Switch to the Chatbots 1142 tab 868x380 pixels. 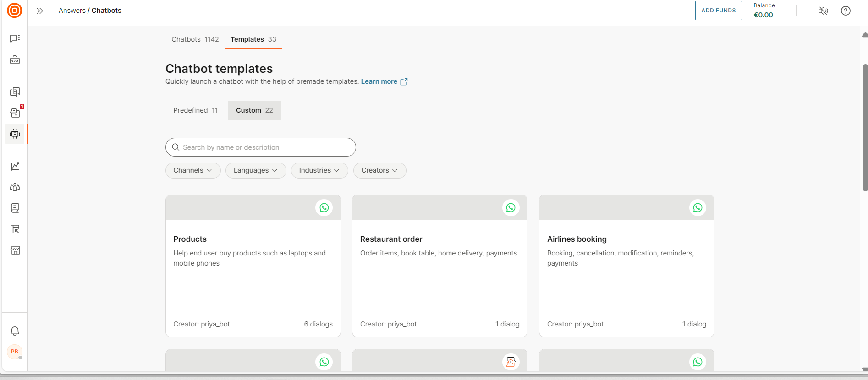(195, 39)
